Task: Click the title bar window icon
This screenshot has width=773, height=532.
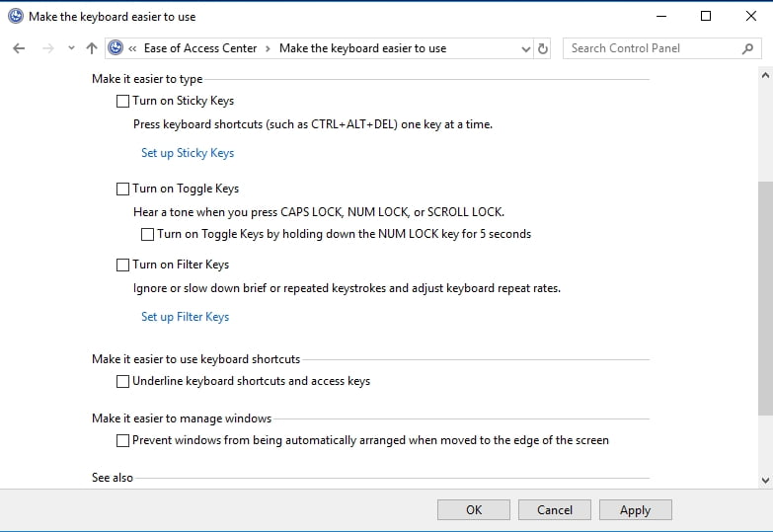Action: click(16, 16)
